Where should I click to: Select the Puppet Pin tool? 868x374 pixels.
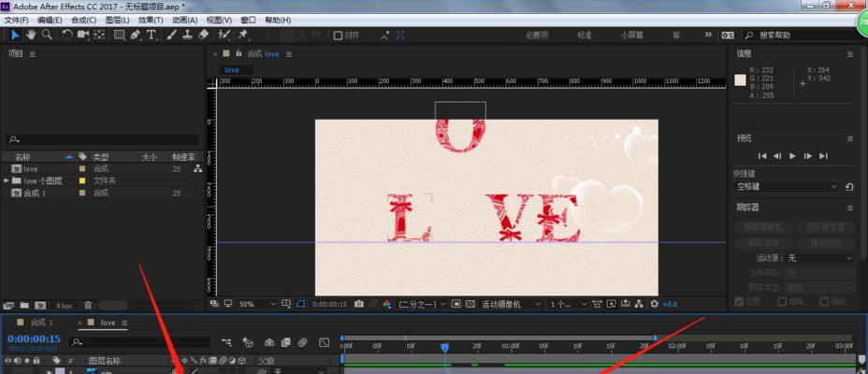pos(242,35)
